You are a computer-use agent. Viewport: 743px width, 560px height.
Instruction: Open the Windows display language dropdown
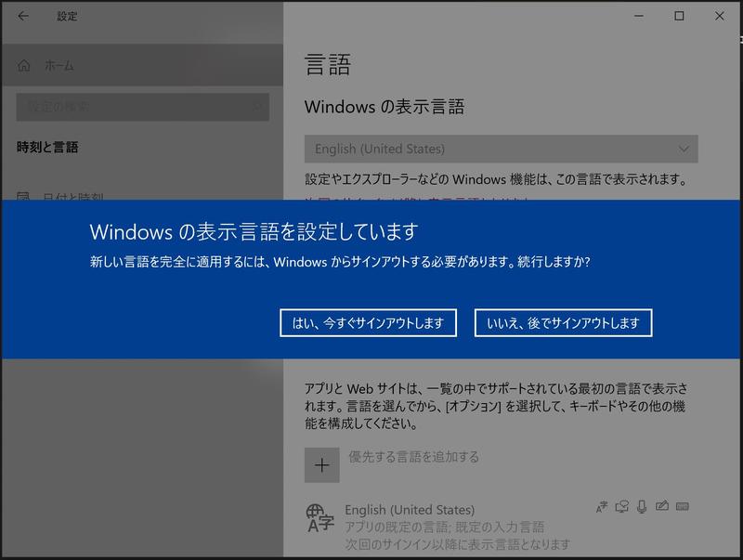[501, 149]
